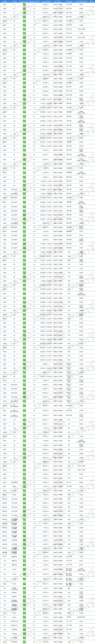Click the fuel icon in the VW POLO CGPB row

pyautogui.click(x=24, y=613)
